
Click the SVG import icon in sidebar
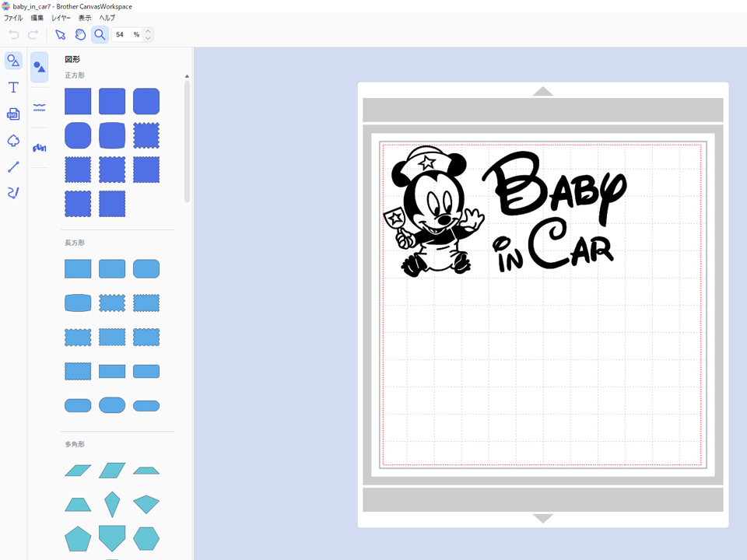[13, 114]
